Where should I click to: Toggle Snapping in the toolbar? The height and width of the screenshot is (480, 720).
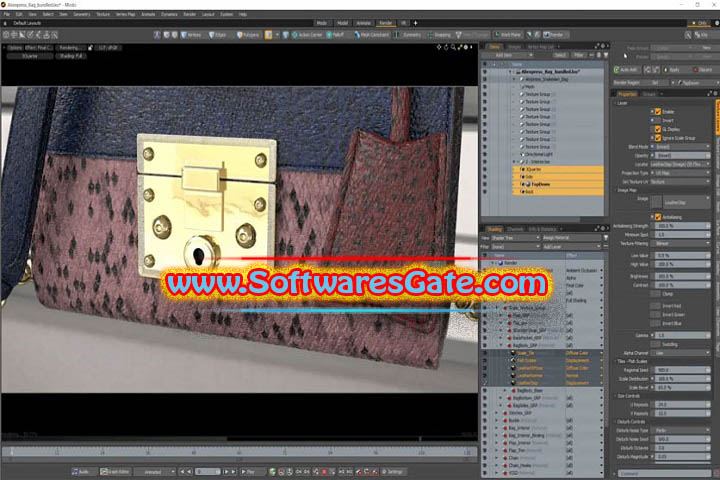[x=439, y=35]
